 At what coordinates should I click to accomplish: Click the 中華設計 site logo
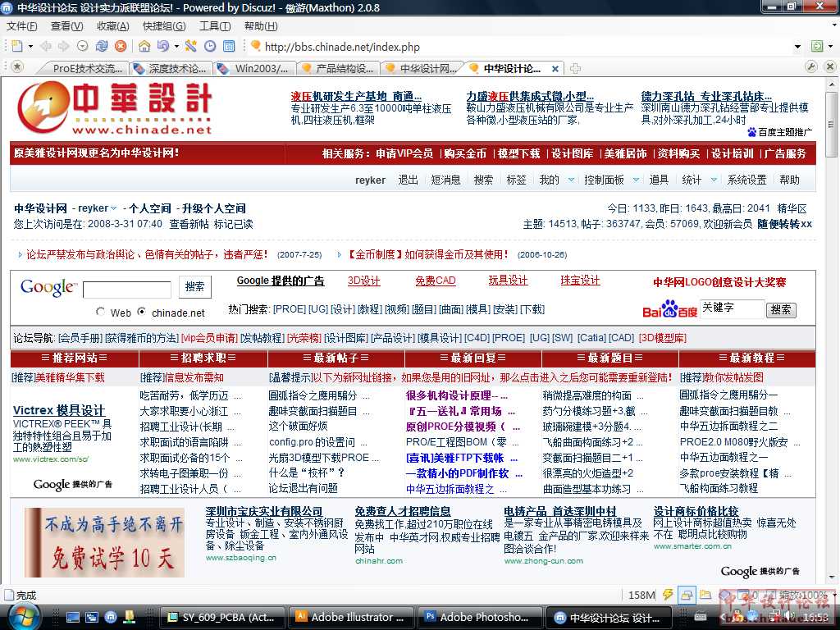coord(115,107)
